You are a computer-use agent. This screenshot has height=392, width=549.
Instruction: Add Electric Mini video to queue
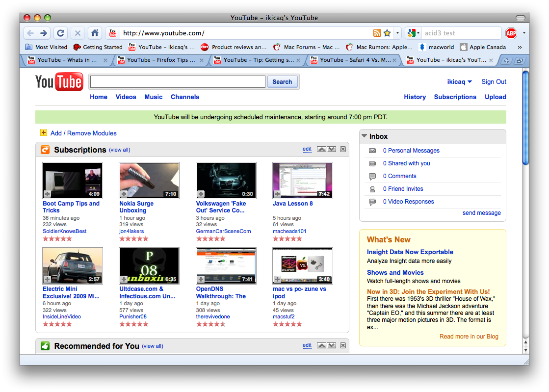47,279
